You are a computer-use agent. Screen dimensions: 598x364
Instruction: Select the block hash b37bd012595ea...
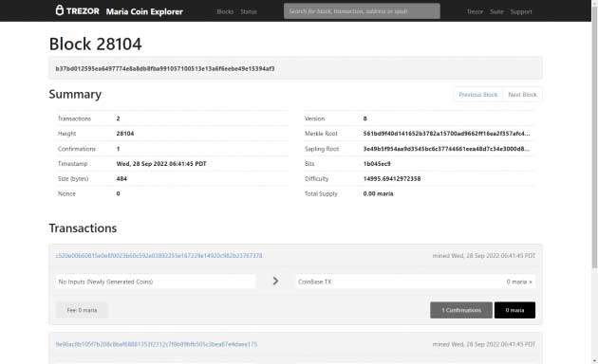tap(165, 68)
